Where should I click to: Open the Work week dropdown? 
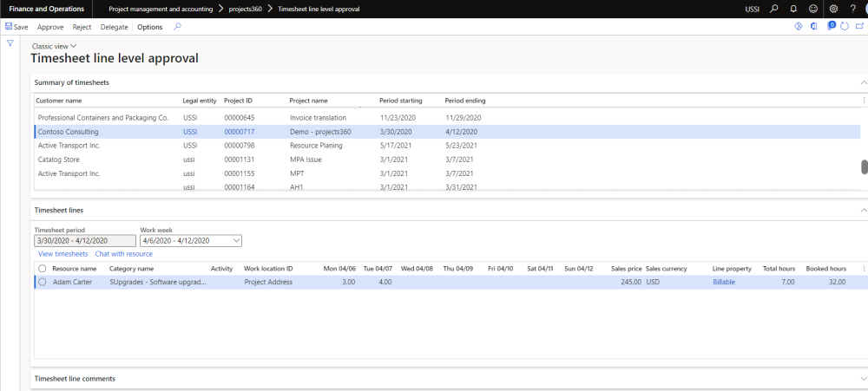tap(236, 241)
